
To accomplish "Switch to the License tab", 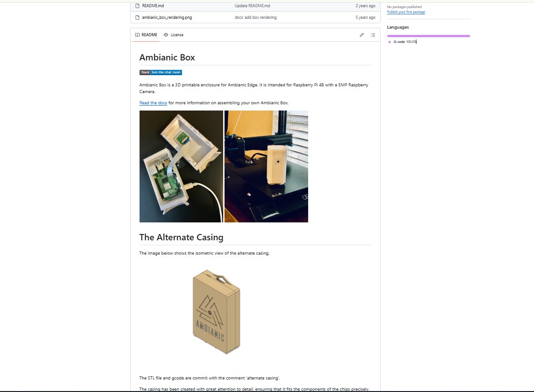I will (174, 35).
